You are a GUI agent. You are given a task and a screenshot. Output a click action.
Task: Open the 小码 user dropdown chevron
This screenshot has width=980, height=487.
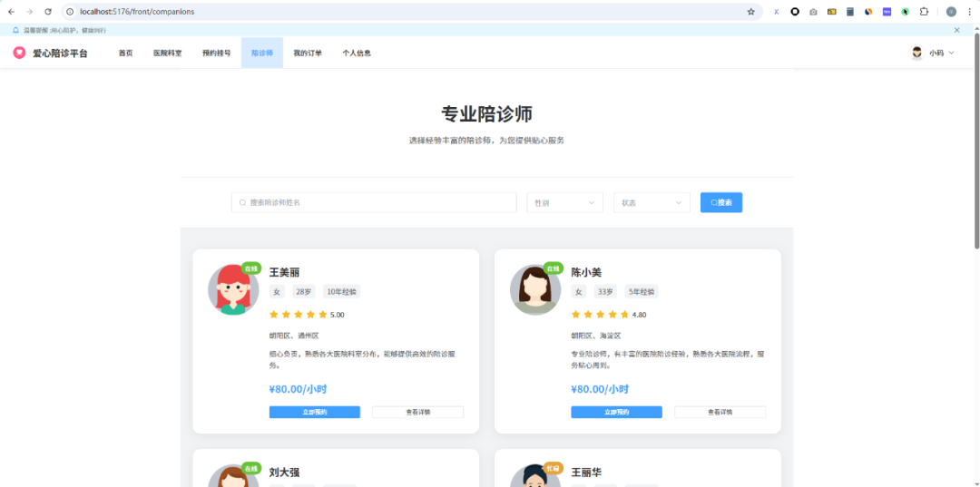(x=952, y=54)
